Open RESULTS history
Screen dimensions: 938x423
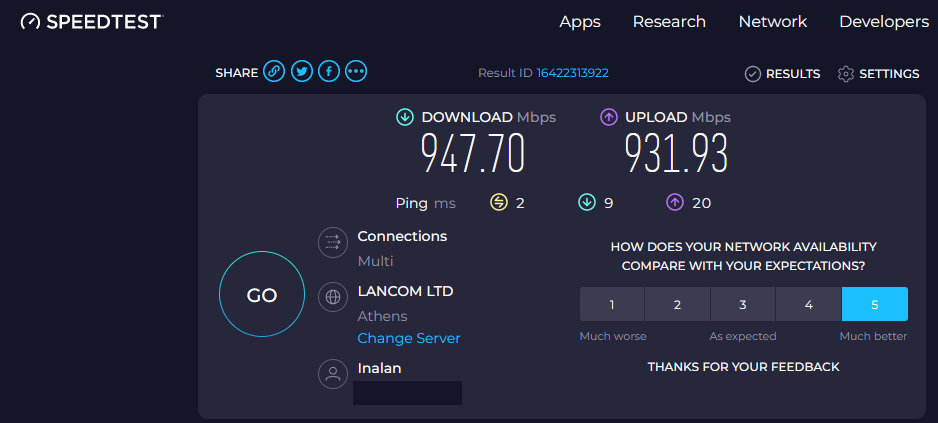click(x=782, y=74)
